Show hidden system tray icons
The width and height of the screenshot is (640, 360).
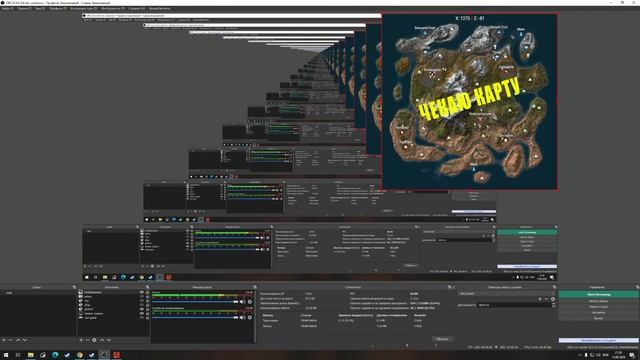click(580, 355)
